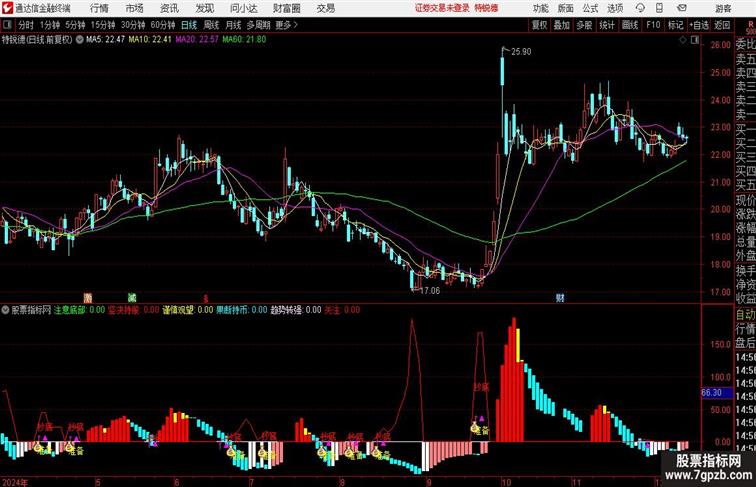Click the green event marker near June
This screenshot has height=487, width=756.
tap(132, 298)
